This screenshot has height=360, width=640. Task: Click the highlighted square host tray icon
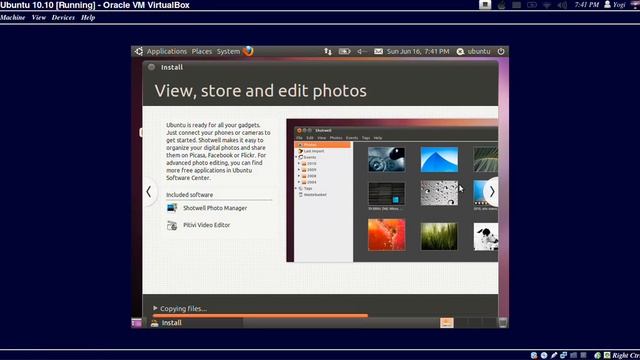coord(485,4)
